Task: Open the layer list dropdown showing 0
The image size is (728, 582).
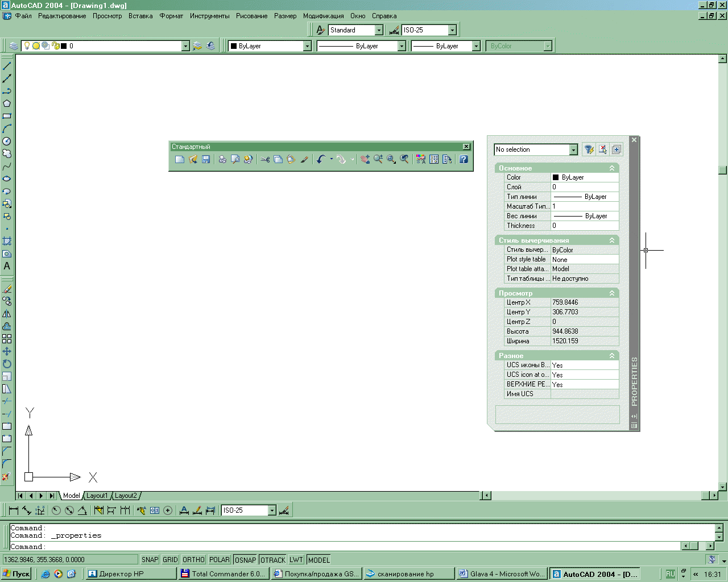Action: [x=185, y=46]
